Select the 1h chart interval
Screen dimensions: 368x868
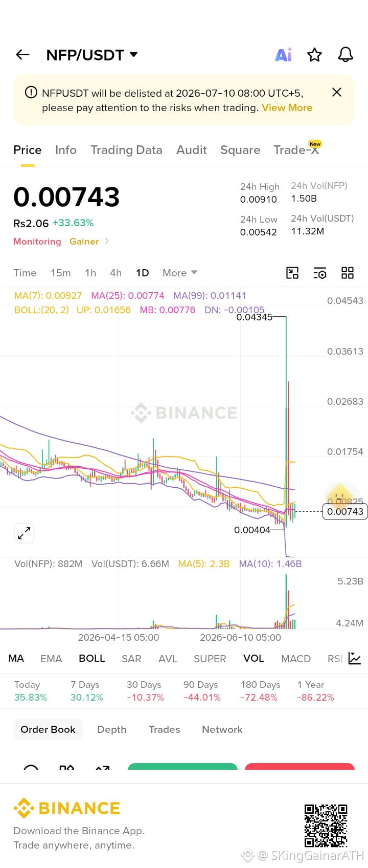[90, 273]
